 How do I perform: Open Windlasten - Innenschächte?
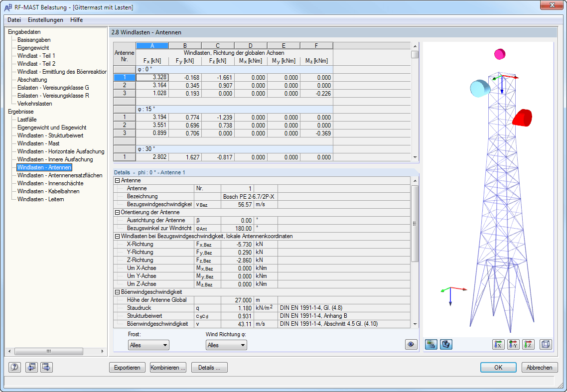coord(50,183)
